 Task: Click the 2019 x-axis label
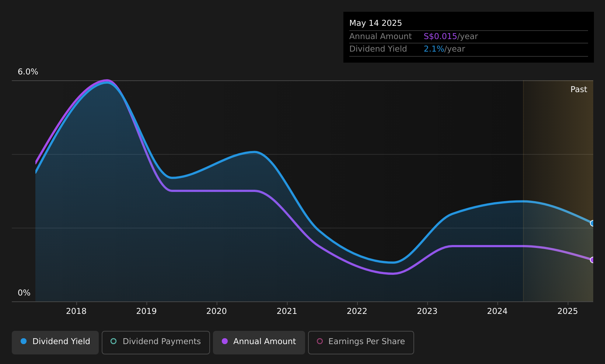[147, 311]
